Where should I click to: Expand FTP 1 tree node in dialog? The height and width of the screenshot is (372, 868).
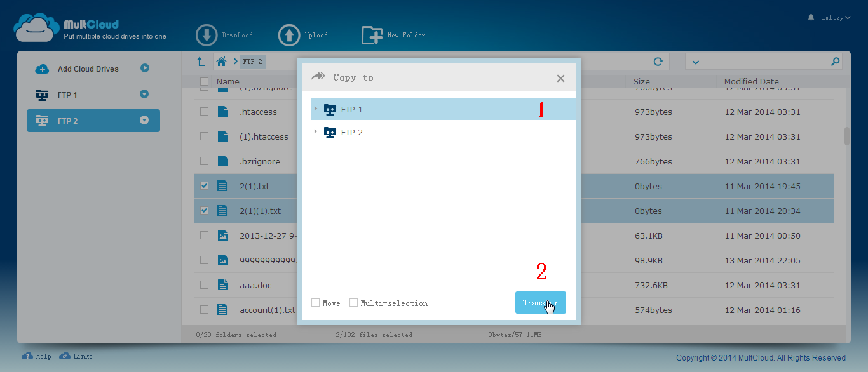point(316,109)
